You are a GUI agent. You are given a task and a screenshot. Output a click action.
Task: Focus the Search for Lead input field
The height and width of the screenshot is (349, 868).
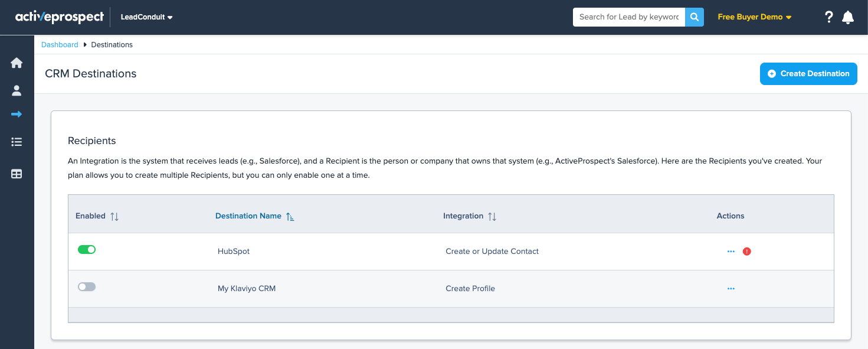[628, 17]
